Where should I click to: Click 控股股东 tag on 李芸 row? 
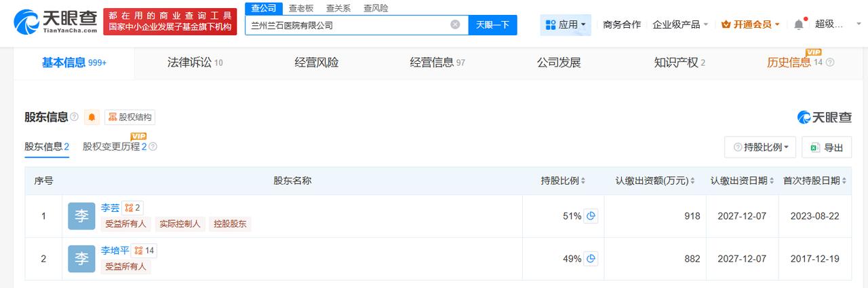coord(230,223)
